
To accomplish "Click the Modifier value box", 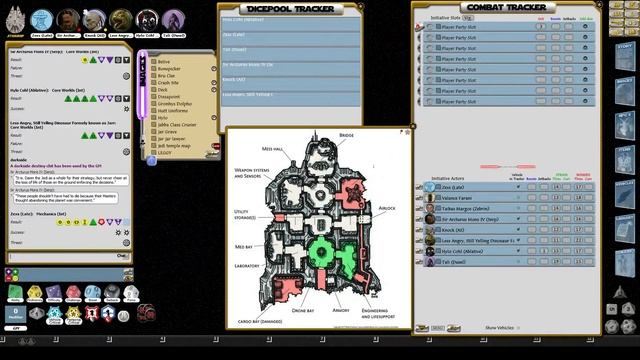I will pos(16,315).
